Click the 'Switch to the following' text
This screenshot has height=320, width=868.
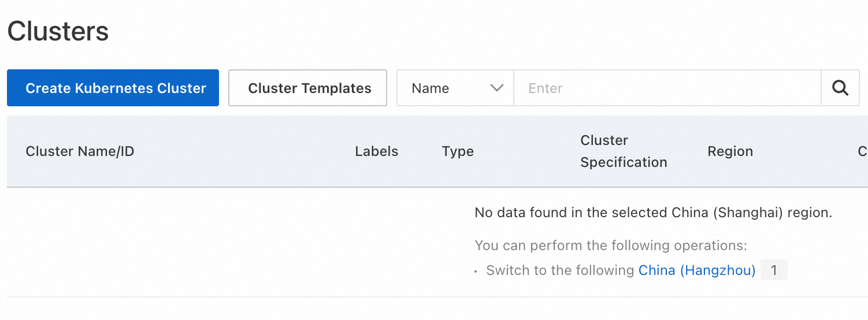pyautogui.click(x=560, y=270)
